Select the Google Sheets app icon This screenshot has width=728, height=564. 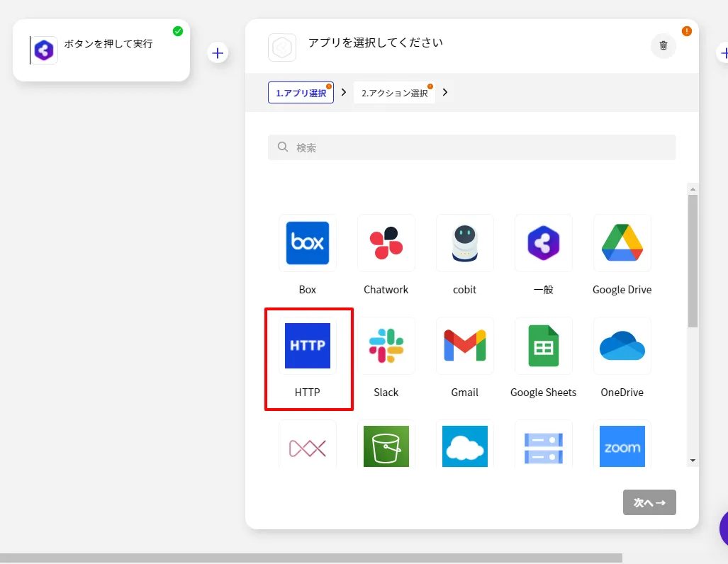544,346
